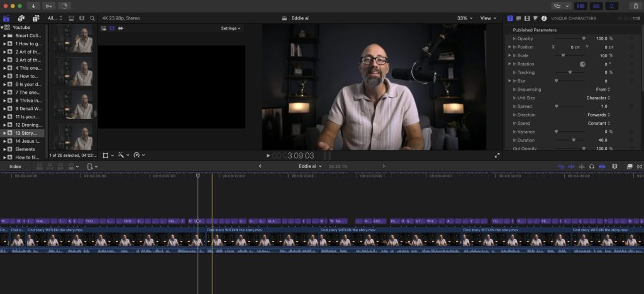Click the Import Media arrow button
The image size is (644, 294).
point(33,6)
